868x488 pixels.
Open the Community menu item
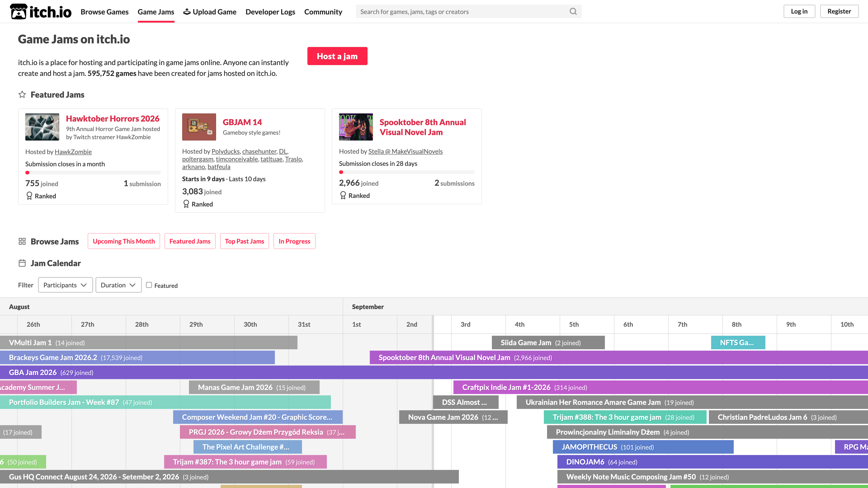coord(323,12)
